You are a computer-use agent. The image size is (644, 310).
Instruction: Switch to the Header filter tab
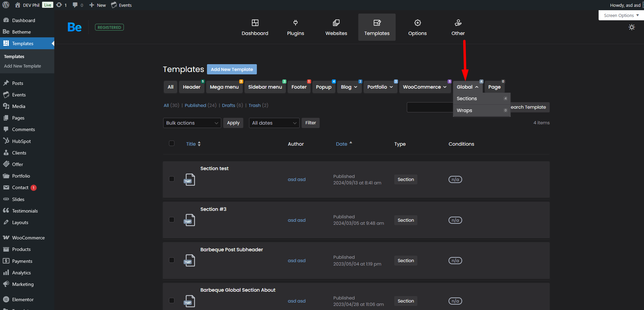click(x=192, y=87)
